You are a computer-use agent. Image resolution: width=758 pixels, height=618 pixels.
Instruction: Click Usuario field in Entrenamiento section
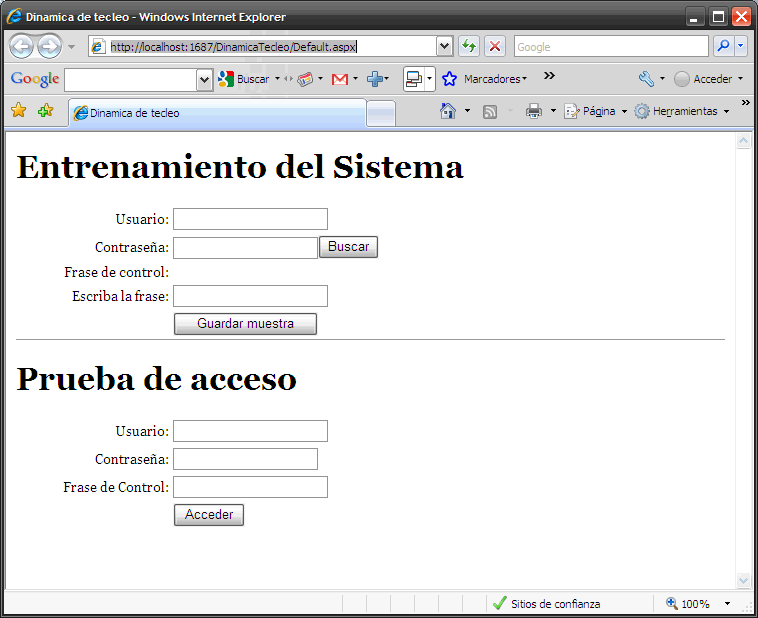[250, 219]
